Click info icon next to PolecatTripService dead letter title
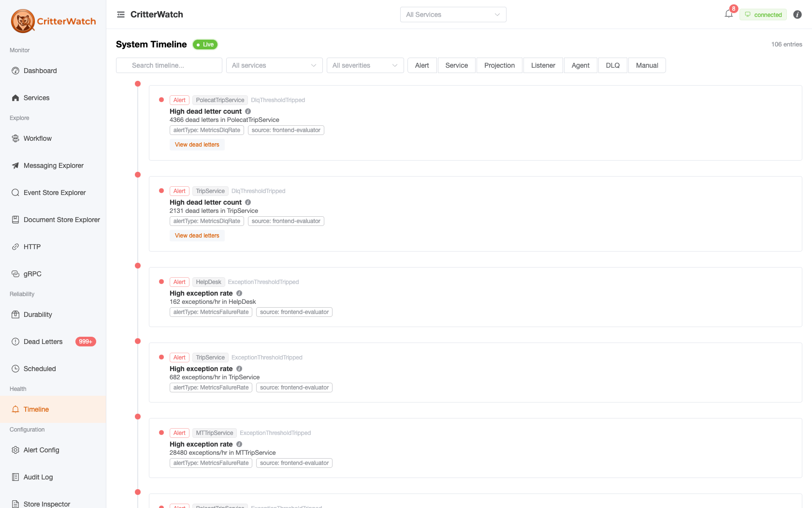812x508 pixels. coord(248,111)
